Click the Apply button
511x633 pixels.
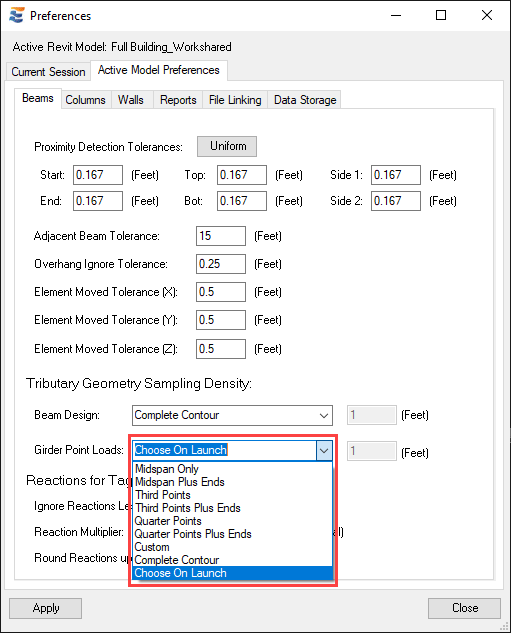click(x=46, y=608)
